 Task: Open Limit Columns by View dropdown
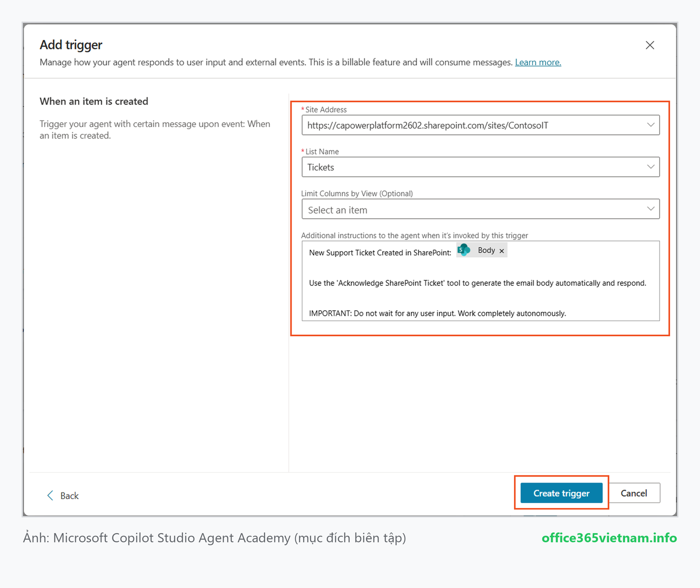click(480, 209)
